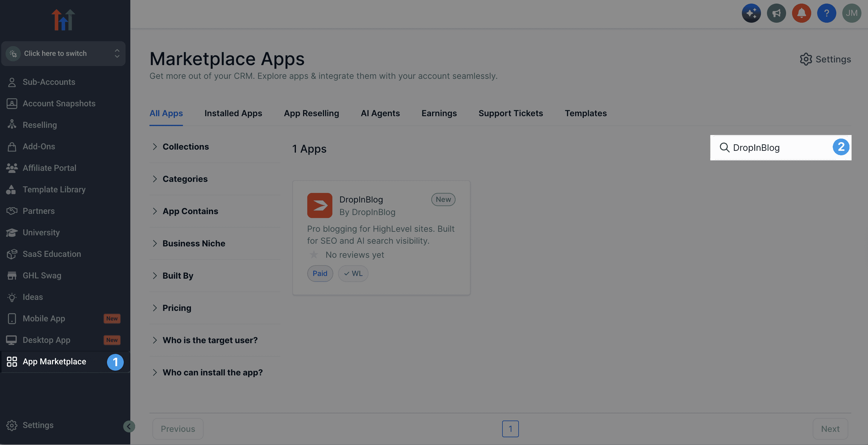Open the help question mark icon

click(x=826, y=13)
